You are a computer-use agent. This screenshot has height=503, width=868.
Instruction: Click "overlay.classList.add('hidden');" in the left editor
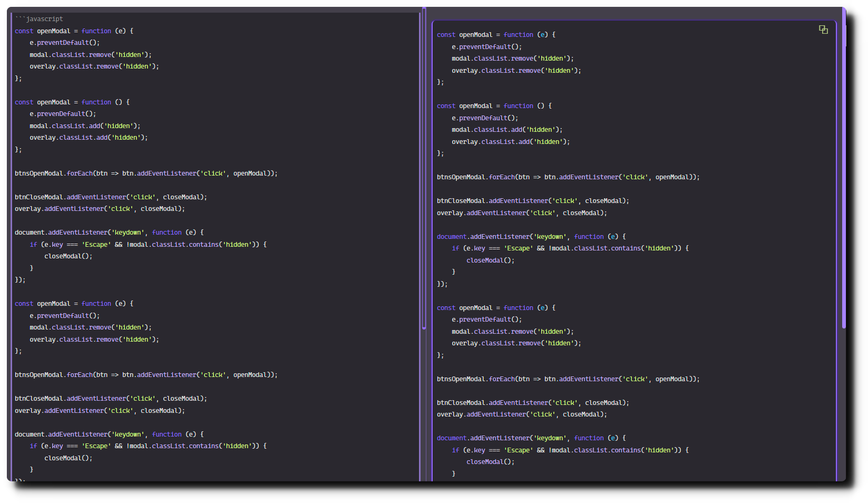click(89, 138)
